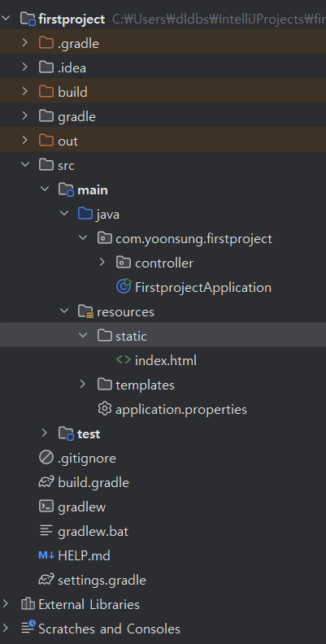
Task: Select the firstproject root label
Action: click(72, 19)
